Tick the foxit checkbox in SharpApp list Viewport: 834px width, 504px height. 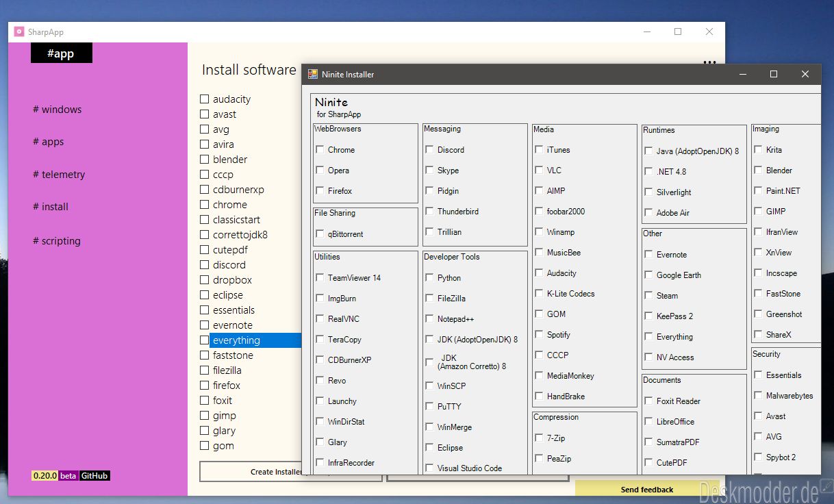click(x=204, y=401)
